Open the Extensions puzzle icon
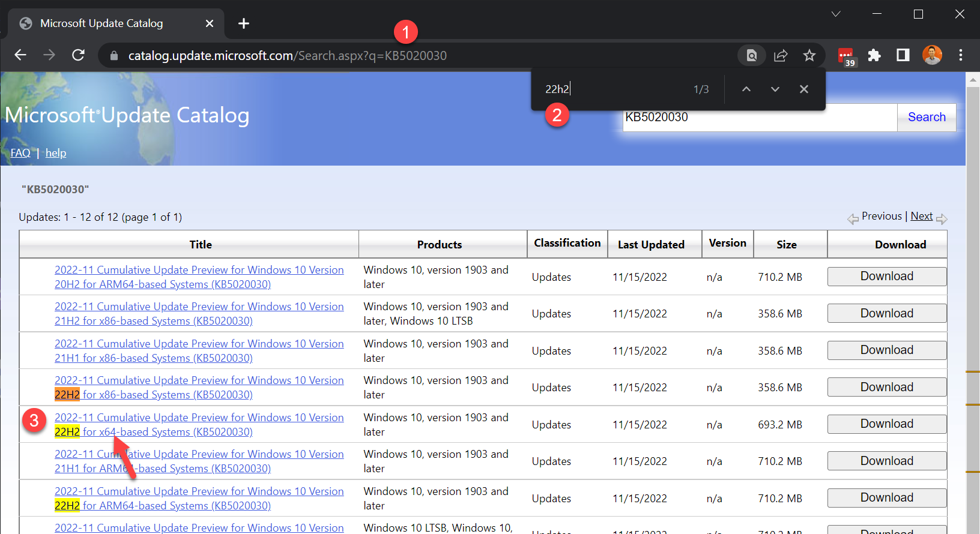The height and width of the screenshot is (534, 980). (874, 55)
